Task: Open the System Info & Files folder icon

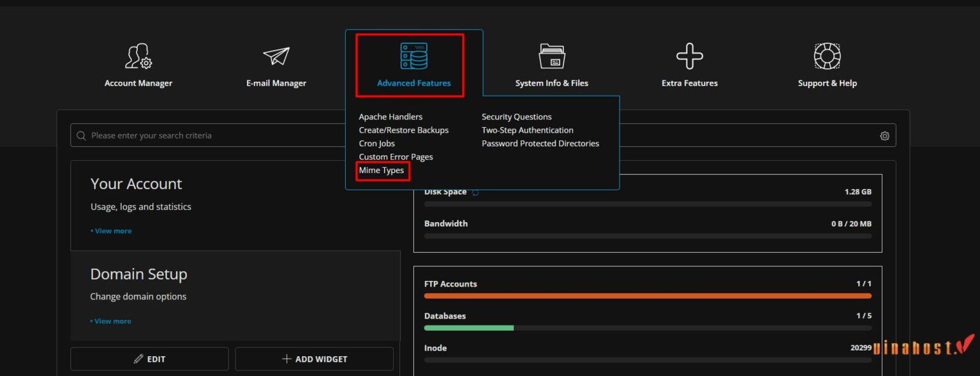Action: click(x=552, y=56)
